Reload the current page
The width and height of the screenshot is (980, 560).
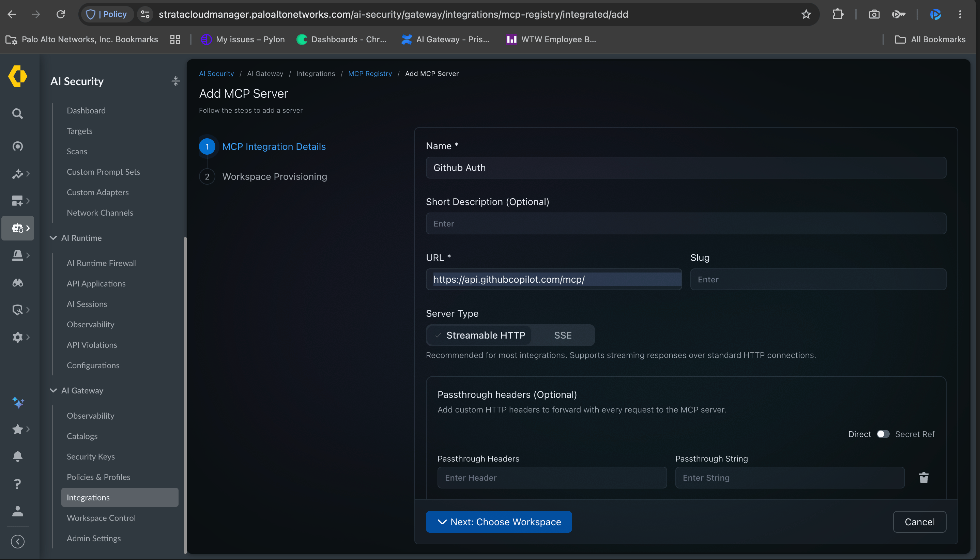coord(61,14)
